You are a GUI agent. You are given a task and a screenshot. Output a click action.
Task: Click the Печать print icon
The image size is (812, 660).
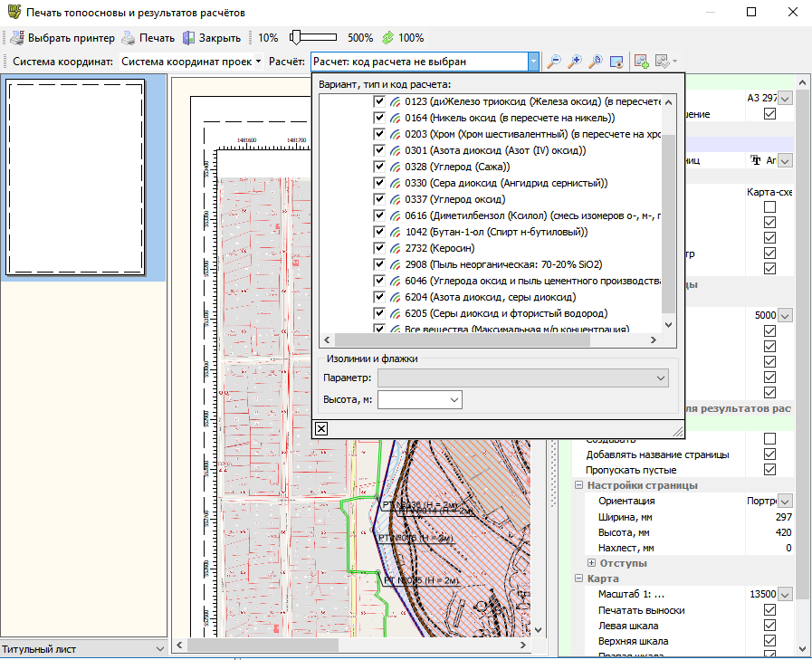(129, 38)
